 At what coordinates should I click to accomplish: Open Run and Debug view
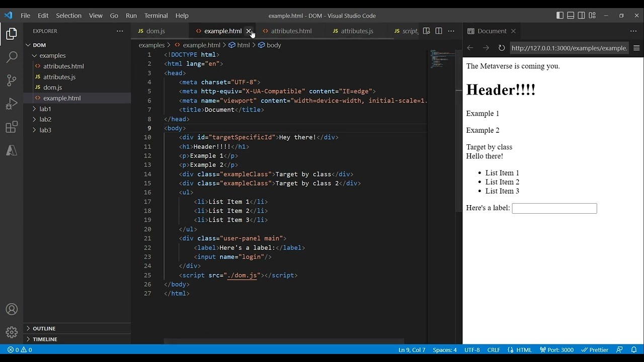pos(12,104)
